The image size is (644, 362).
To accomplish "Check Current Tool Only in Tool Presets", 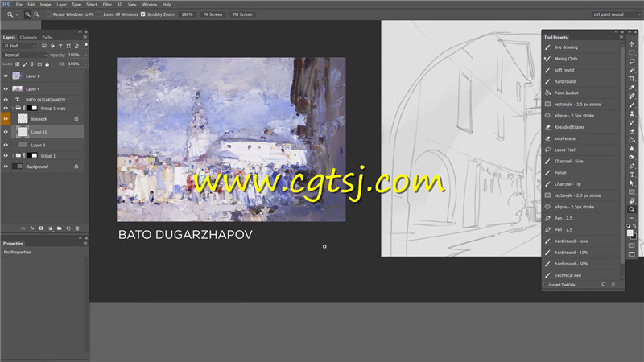I will point(546,285).
